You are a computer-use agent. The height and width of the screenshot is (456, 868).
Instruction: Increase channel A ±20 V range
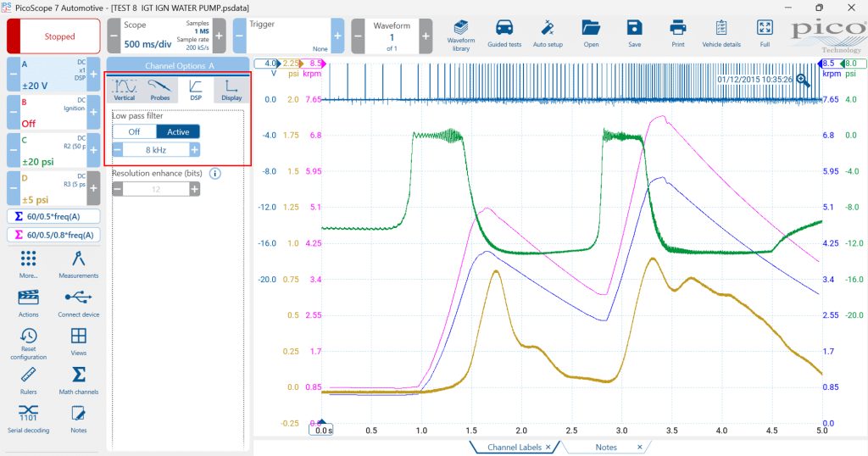93,74
